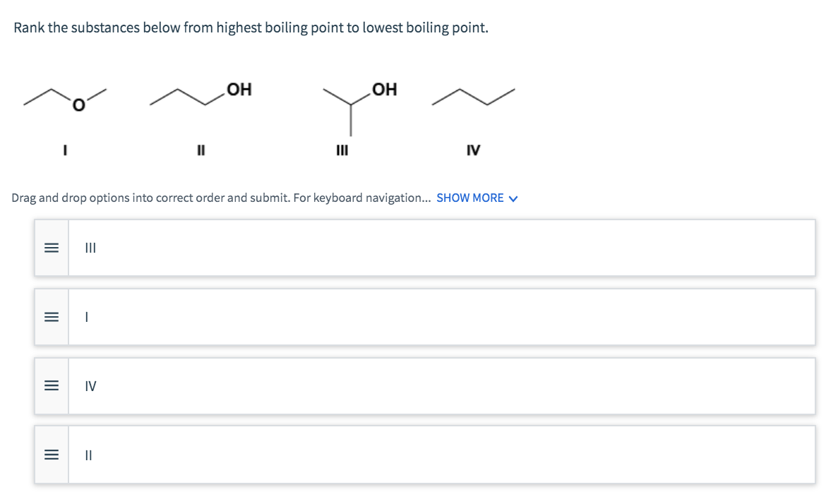This screenshot has height=504, width=826.
Task: Select the option row containing IV
Action: coord(424,385)
